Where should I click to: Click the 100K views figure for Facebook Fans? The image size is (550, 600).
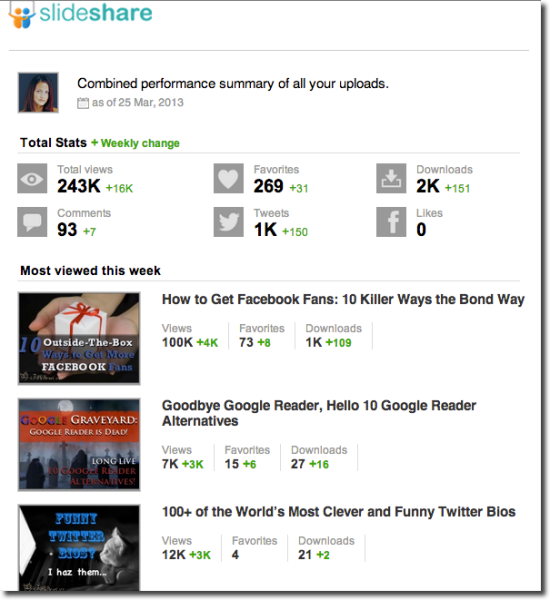click(177, 342)
